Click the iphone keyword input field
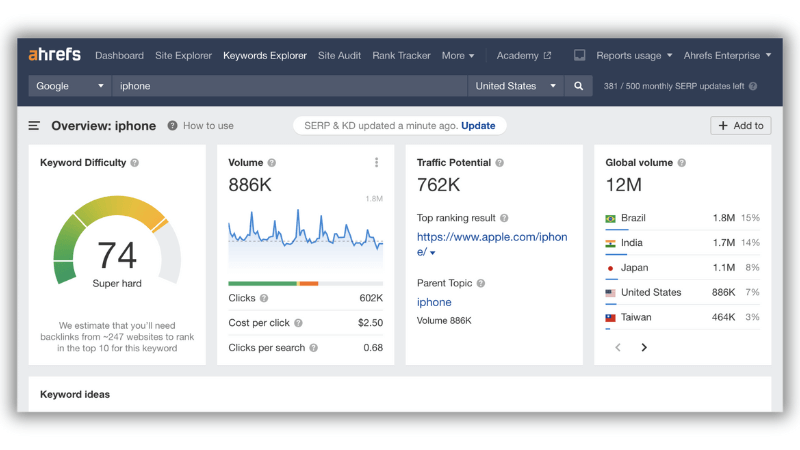The width and height of the screenshot is (800, 450). point(289,86)
